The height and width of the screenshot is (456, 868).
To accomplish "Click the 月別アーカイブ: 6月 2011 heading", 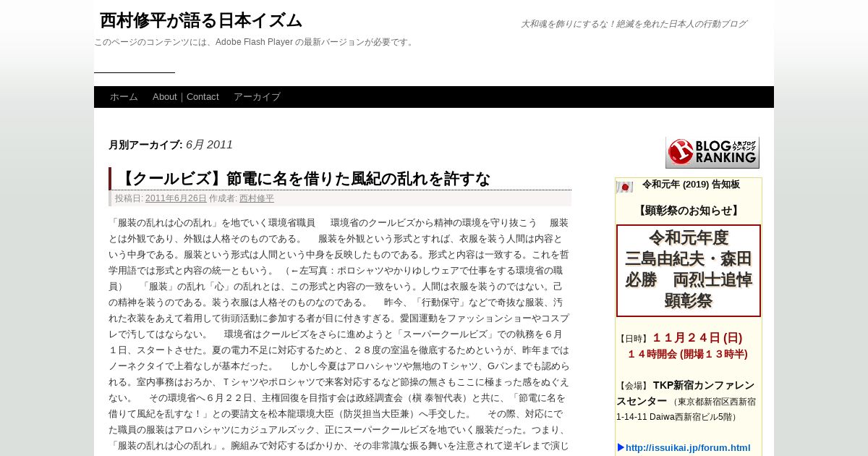I will point(171,145).
